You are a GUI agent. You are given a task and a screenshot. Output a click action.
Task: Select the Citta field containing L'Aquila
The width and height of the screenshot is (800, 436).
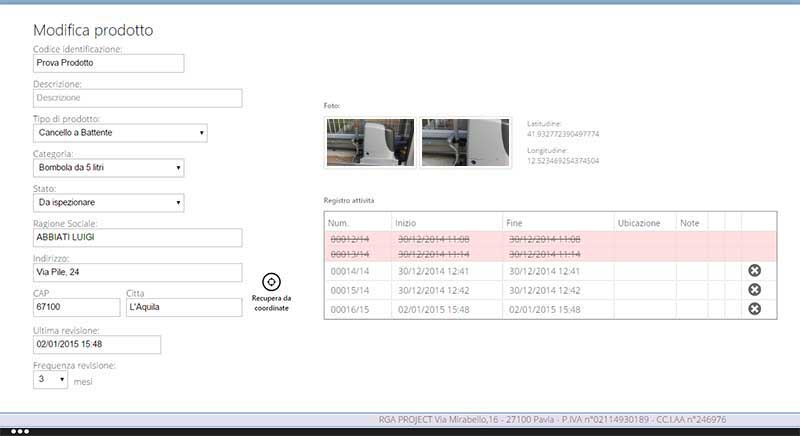point(184,307)
